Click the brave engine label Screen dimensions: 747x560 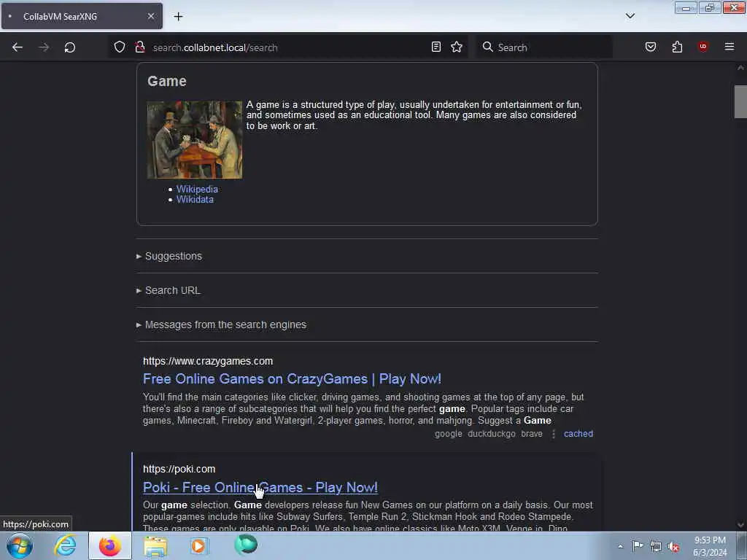pyautogui.click(x=532, y=434)
